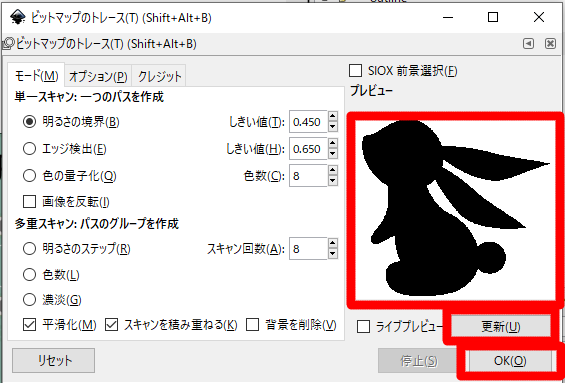Click the rabbit silhouette preview image
The height and width of the screenshot is (383, 565).
(455, 210)
